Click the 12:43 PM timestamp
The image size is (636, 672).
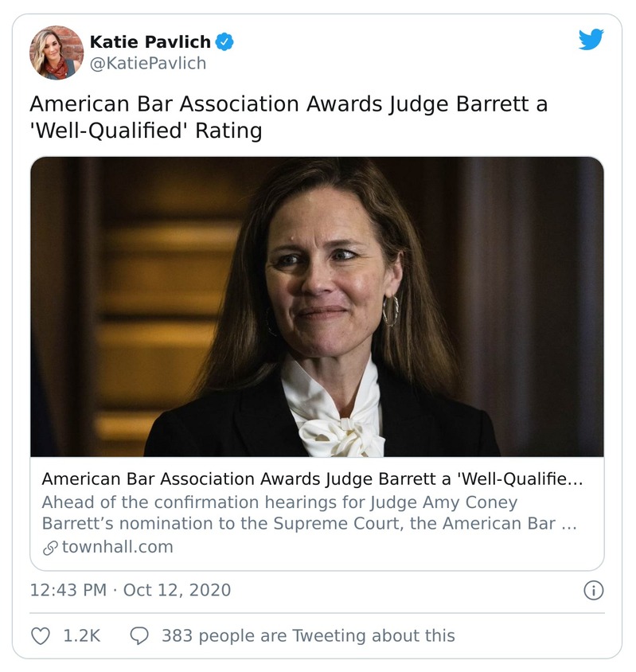(x=69, y=590)
